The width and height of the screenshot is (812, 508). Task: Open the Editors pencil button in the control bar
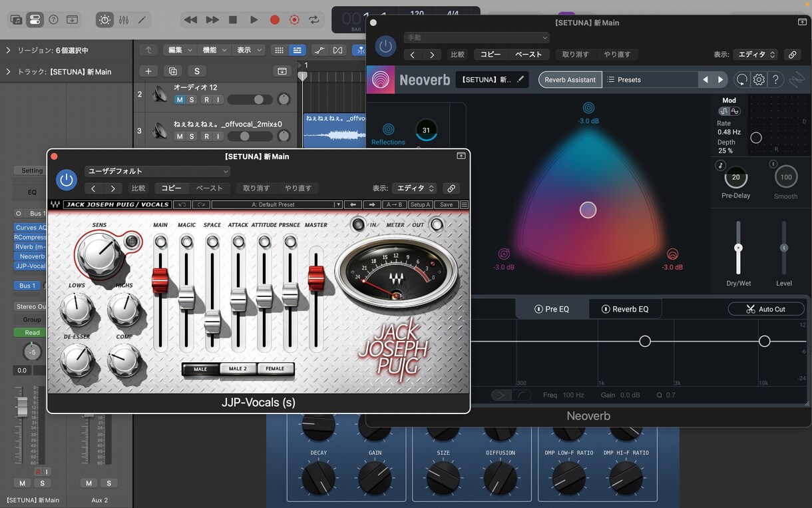click(142, 20)
